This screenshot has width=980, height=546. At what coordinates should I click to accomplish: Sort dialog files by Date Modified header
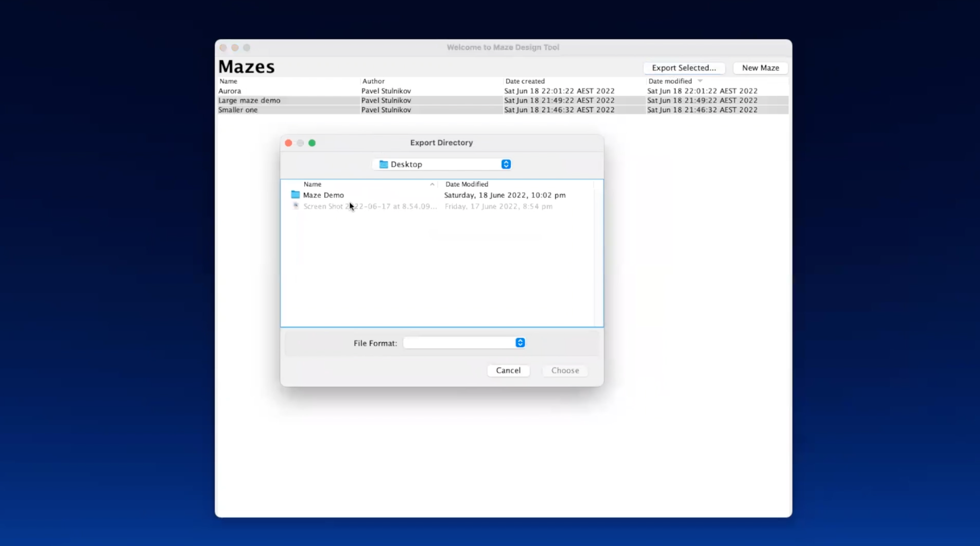[x=466, y=184]
